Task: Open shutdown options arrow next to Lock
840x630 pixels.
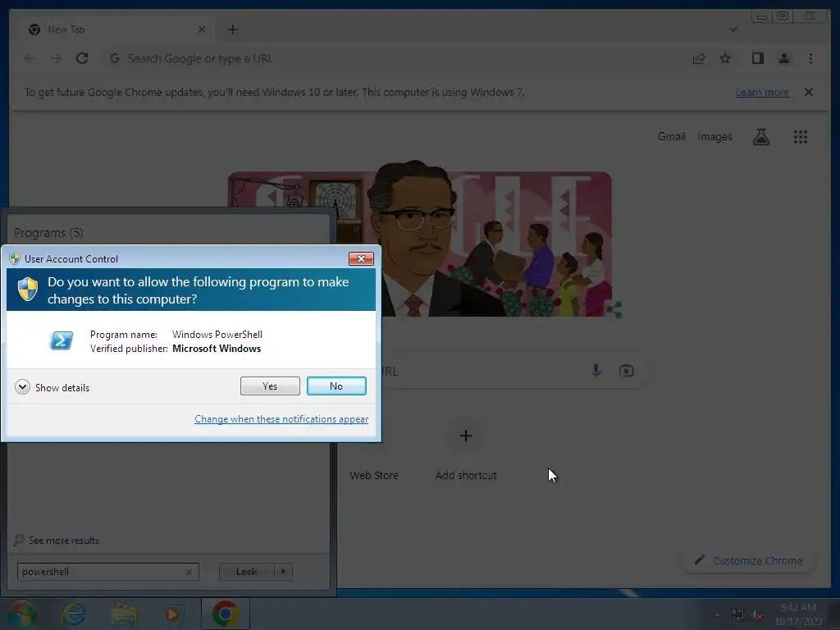Action: [x=283, y=572]
